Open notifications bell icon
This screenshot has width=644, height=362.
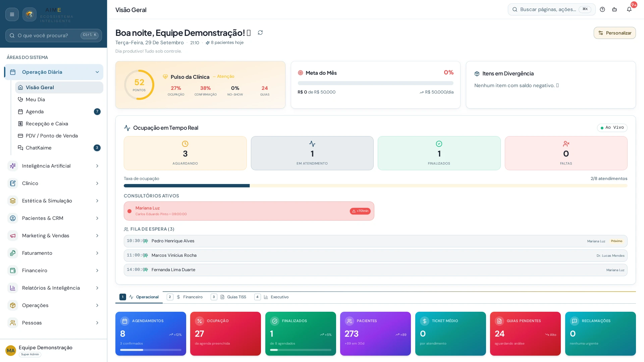pyautogui.click(x=629, y=9)
